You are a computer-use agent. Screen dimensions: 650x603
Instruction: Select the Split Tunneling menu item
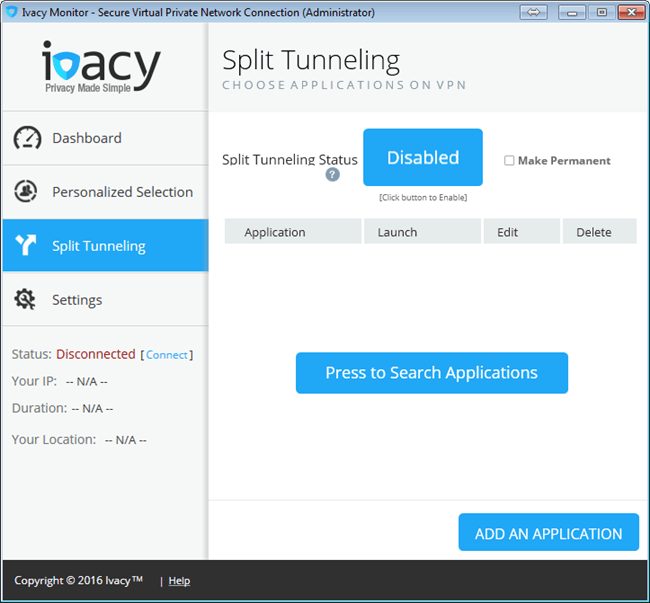pos(105,245)
